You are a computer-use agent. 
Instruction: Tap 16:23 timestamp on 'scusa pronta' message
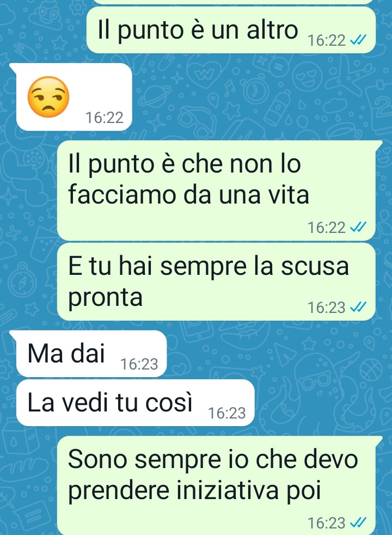point(327,308)
